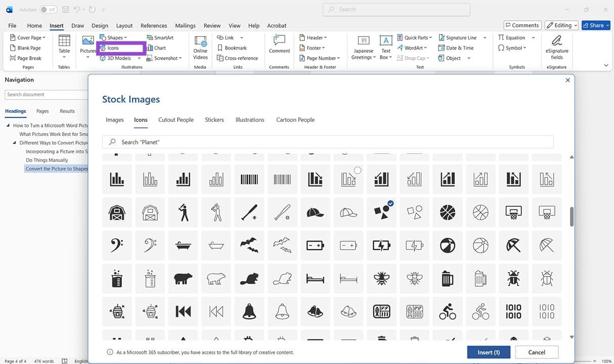Click the Insert (1) button
The height and width of the screenshot is (364, 614).
(x=488, y=352)
